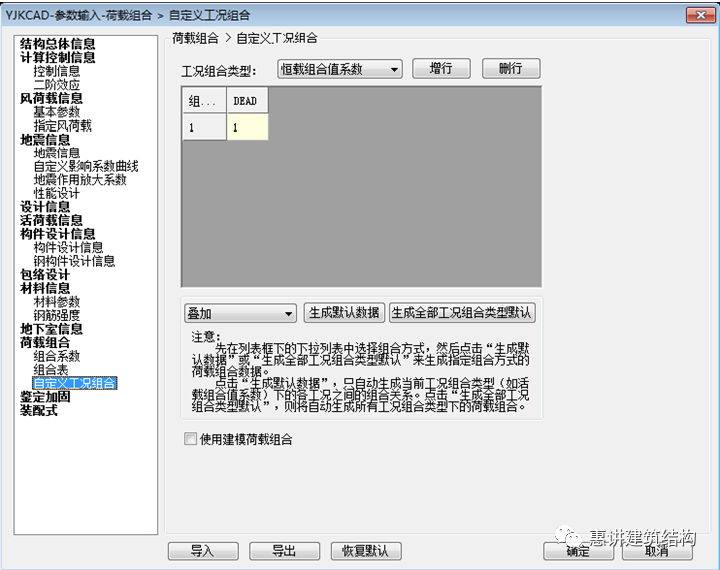Click the 取消 button
Viewport: 720px width, 570px height.
(657, 551)
